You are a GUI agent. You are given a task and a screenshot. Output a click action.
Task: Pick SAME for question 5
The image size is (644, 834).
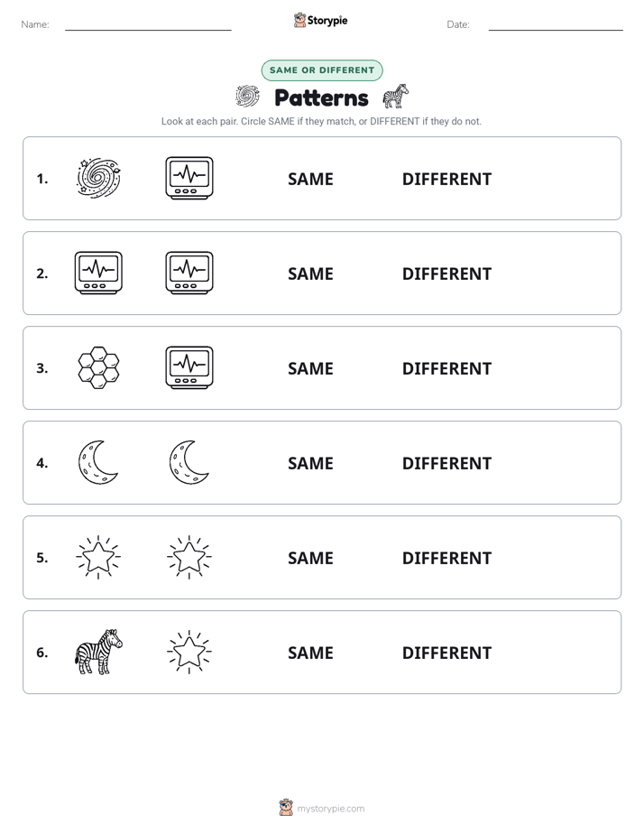pos(310,558)
